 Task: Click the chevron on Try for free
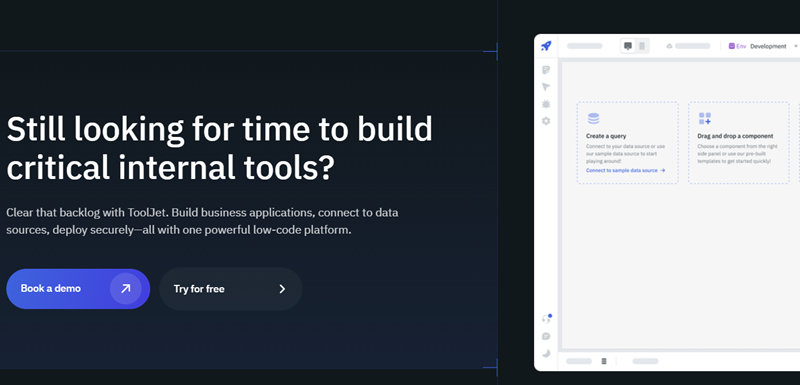click(x=282, y=289)
